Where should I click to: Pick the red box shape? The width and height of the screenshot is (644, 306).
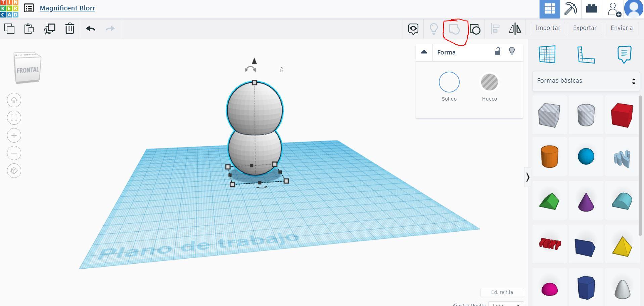pos(622,115)
